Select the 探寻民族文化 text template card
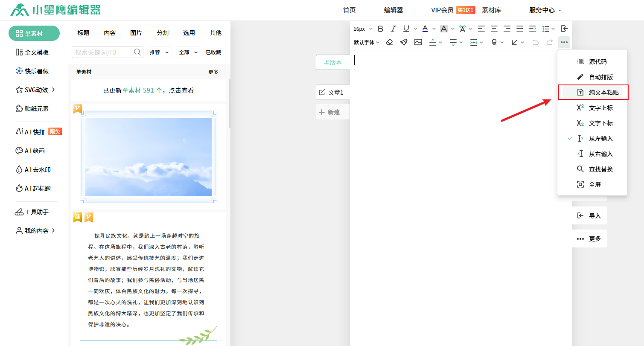This screenshot has width=644, height=346. [149, 280]
